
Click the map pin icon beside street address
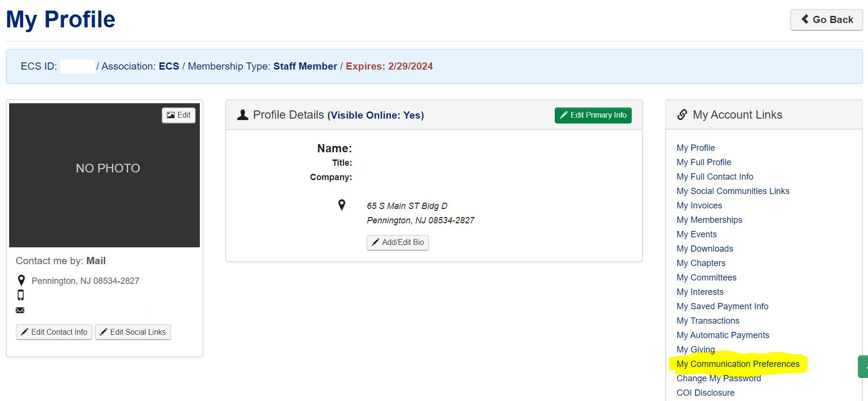[342, 205]
